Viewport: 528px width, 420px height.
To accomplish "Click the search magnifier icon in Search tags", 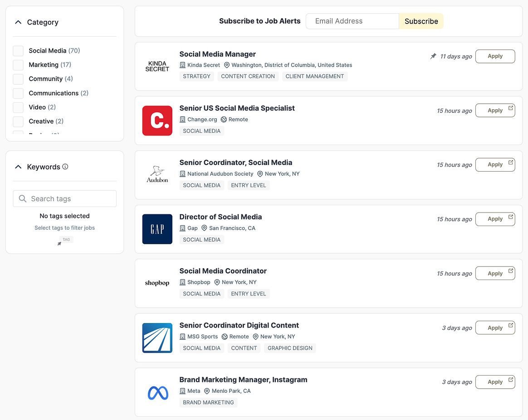I will pos(23,198).
